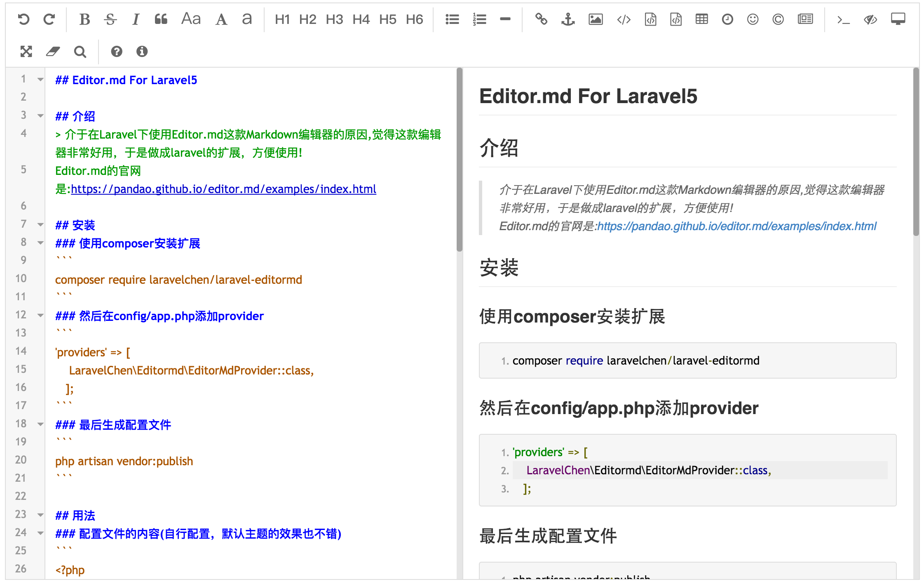Image resolution: width=924 pixels, height=584 pixels.
Task: Insert the current datetime
Action: (x=727, y=19)
